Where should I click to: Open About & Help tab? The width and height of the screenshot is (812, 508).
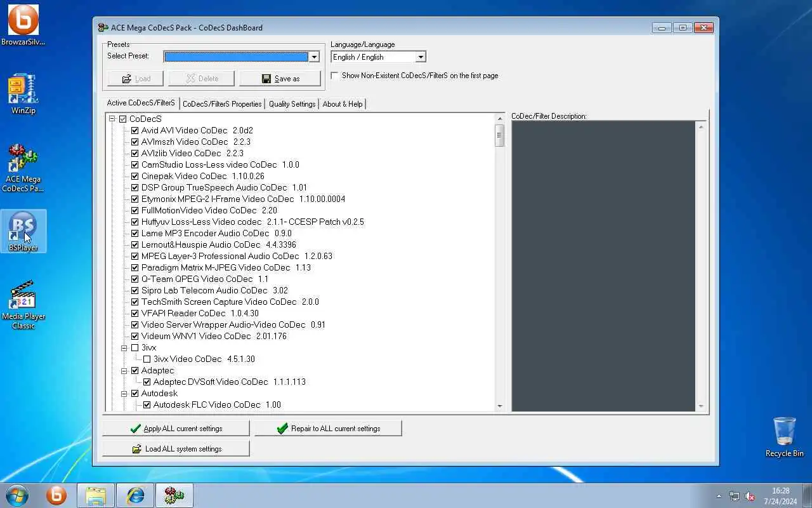tap(343, 104)
